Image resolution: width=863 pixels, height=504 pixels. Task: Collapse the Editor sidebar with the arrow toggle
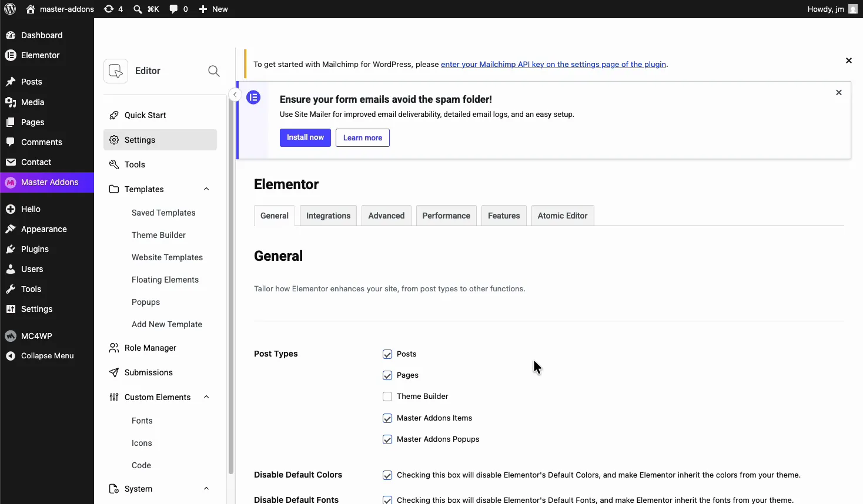(235, 95)
